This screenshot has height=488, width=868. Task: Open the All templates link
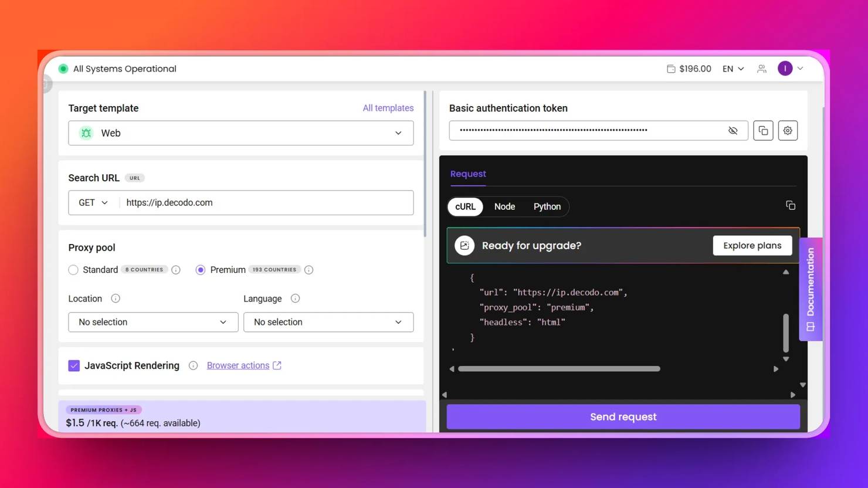click(388, 108)
